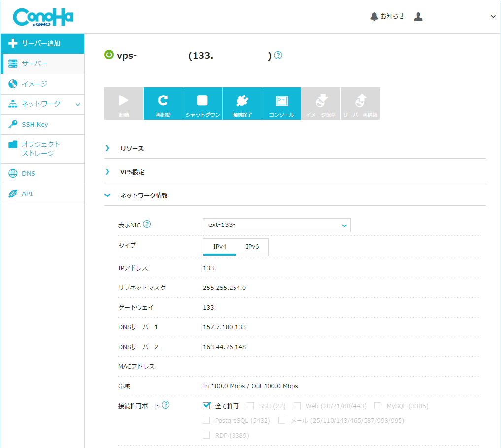Click the help icon next to 表示NIC
The height and width of the screenshot is (448, 501).
click(147, 224)
